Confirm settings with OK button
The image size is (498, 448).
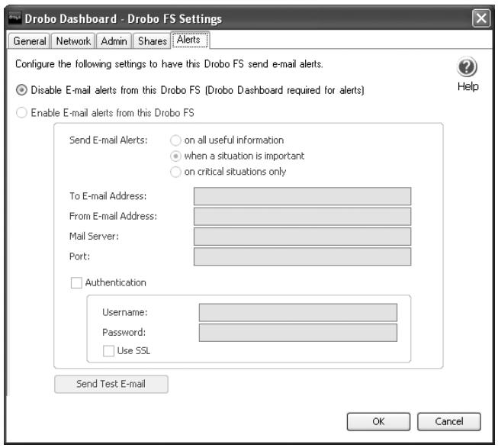(x=378, y=421)
